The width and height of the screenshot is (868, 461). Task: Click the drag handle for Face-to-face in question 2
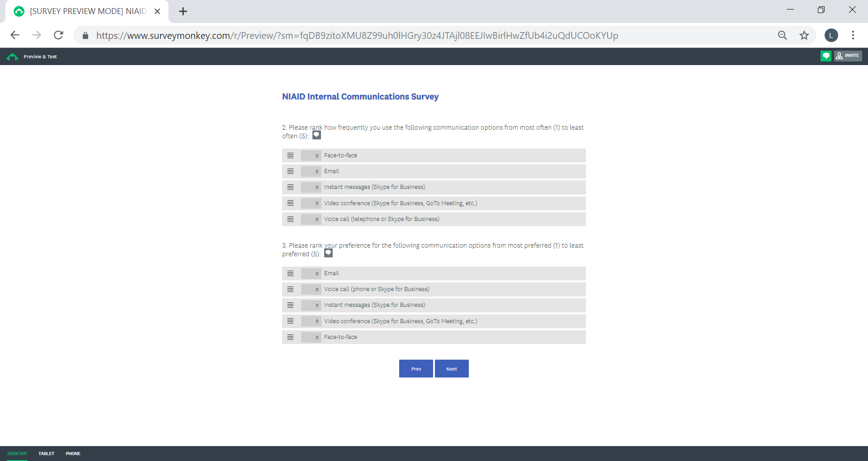pyautogui.click(x=290, y=155)
